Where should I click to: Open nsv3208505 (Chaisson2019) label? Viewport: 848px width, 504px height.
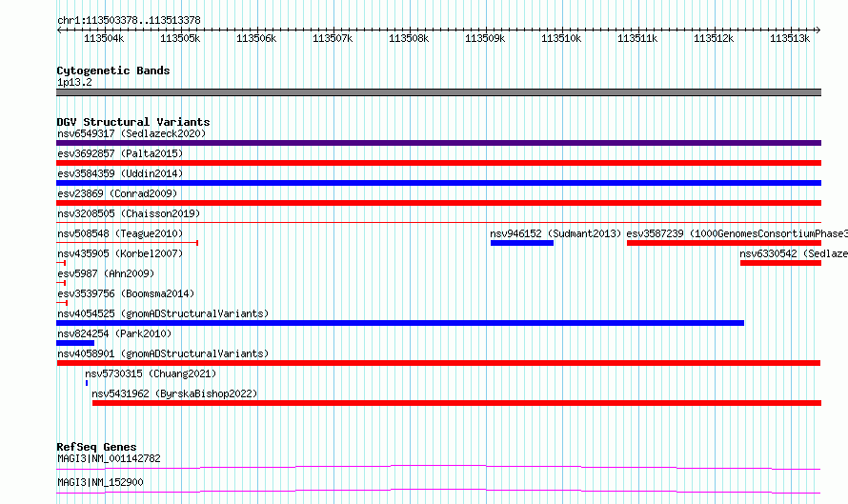click(x=129, y=213)
